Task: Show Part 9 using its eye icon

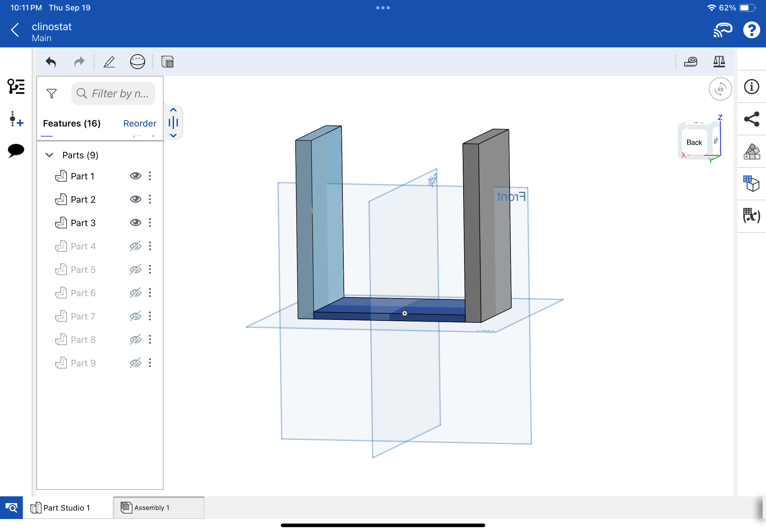Action: (135, 363)
